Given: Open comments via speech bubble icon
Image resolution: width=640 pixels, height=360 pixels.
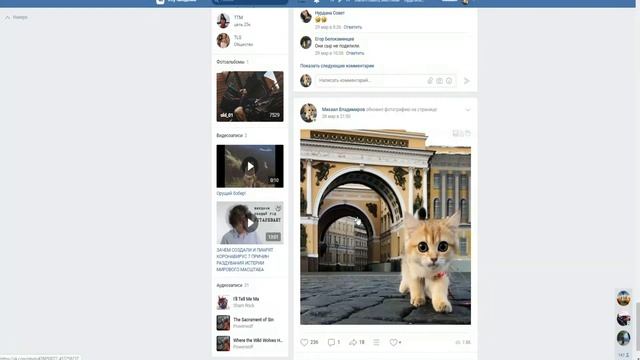Looking at the screenshot, I should point(331,342).
